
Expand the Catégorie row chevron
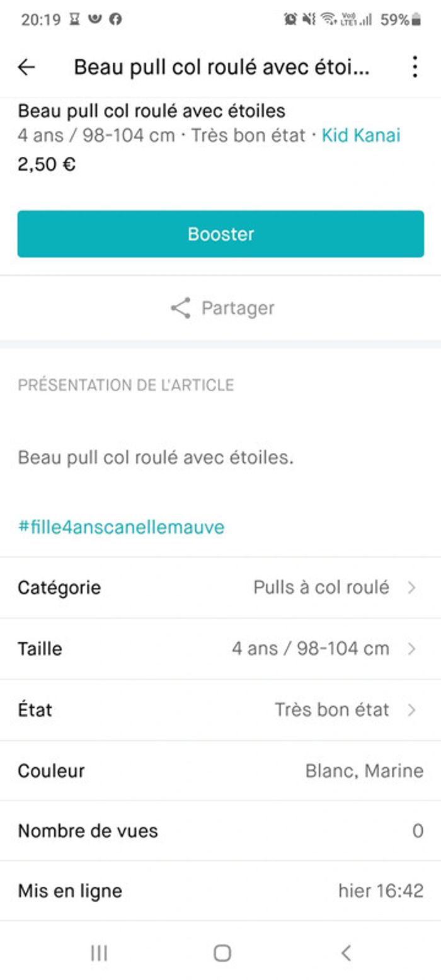point(411,588)
